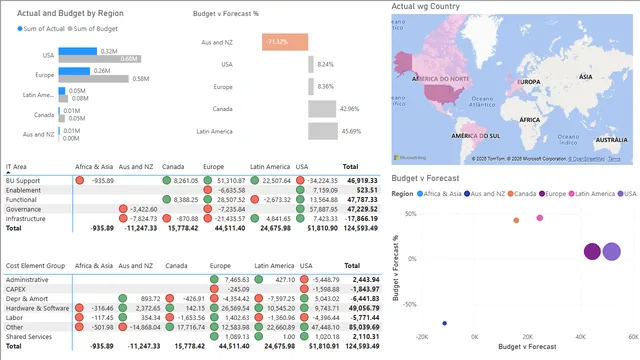Viewport: 640px width, 360px height.
Task: Select the Infrastructure row label
Action: point(25,219)
